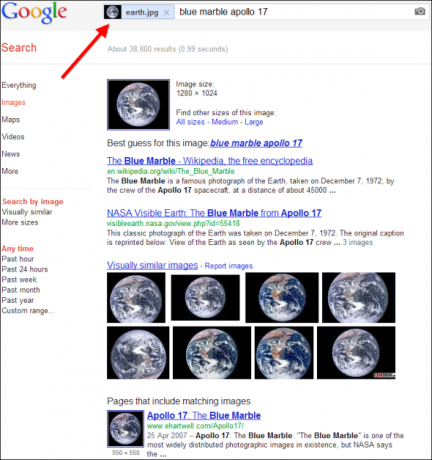Click the Visually similar sidebar option
This screenshot has width=432, height=460.
click(27, 212)
